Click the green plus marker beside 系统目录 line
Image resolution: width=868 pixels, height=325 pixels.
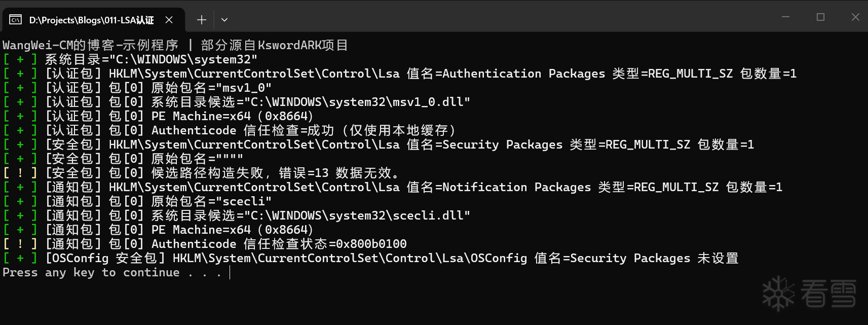point(20,59)
